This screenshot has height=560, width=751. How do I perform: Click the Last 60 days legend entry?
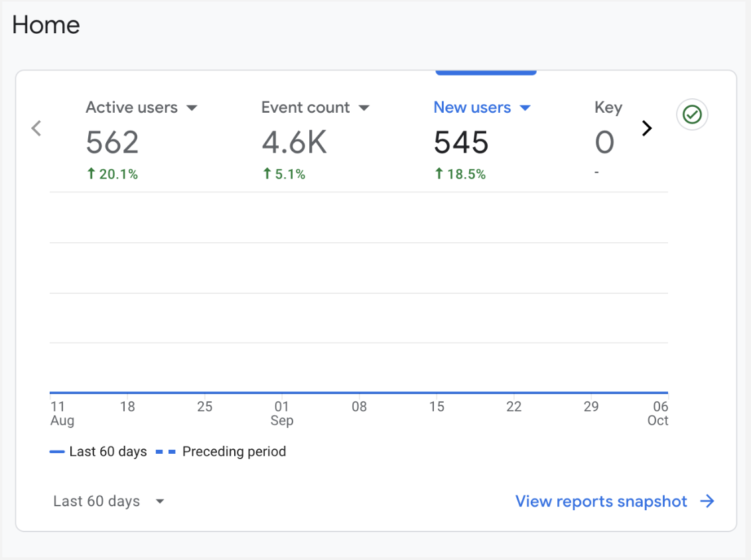click(98, 452)
